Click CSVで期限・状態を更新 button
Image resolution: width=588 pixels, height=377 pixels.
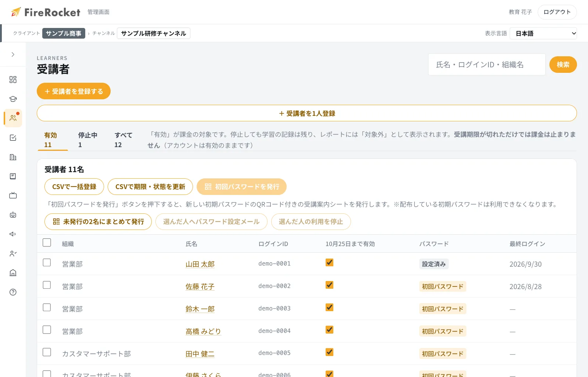click(x=150, y=187)
